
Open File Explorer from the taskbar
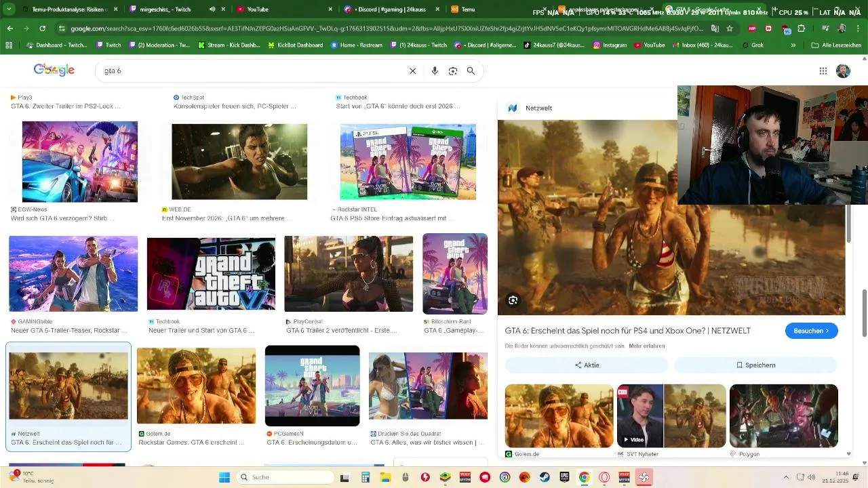click(385, 477)
